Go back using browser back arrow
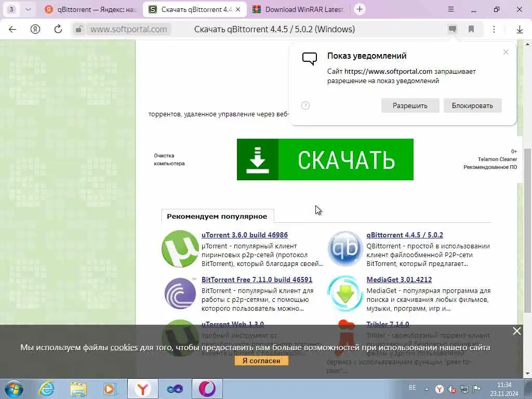 point(12,29)
